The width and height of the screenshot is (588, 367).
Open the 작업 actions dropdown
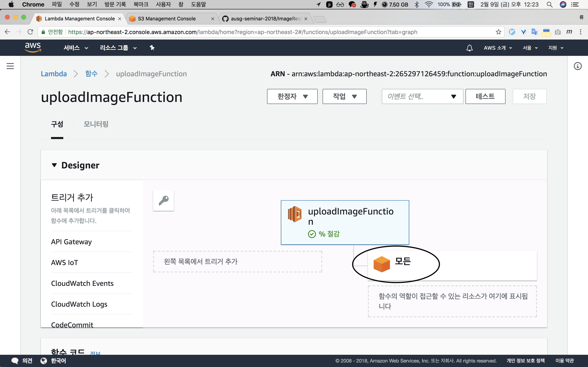(344, 97)
